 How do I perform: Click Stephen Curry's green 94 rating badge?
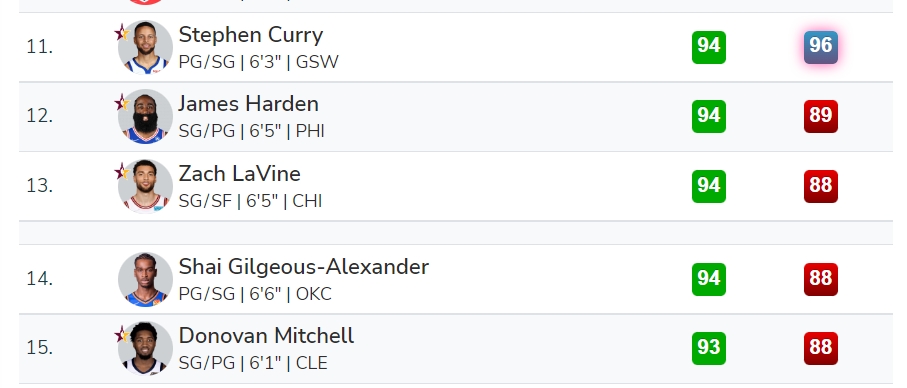(x=709, y=47)
